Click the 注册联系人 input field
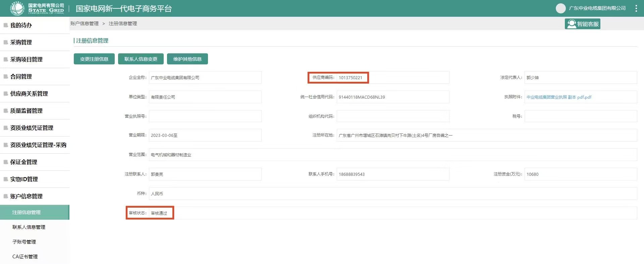The width and height of the screenshot is (644, 264). click(205, 174)
